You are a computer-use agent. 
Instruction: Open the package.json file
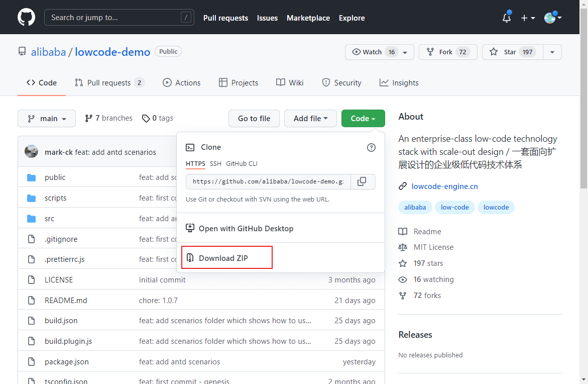(67, 362)
